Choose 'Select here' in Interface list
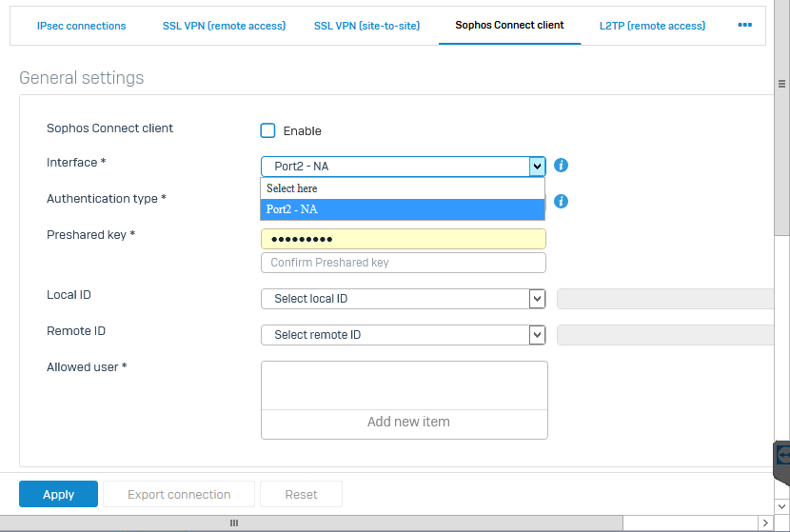The image size is (790, 532). (x=402, y=188)
